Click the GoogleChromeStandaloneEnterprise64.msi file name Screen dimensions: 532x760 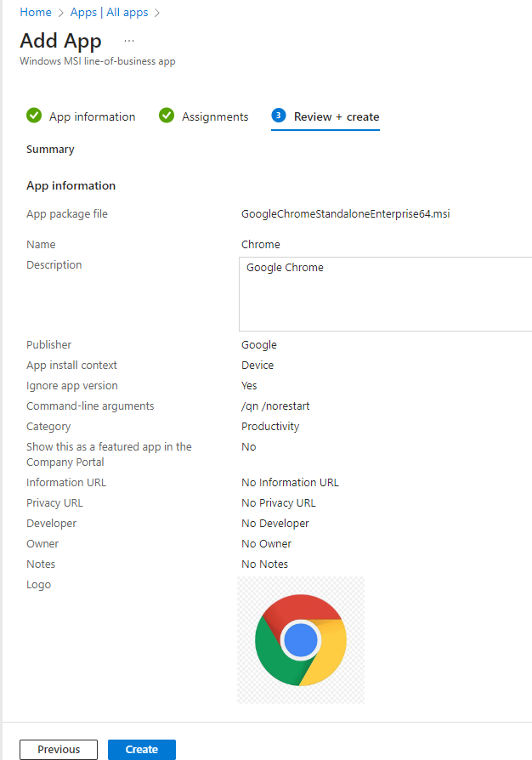pyautogui.click(x=345, y=213)
